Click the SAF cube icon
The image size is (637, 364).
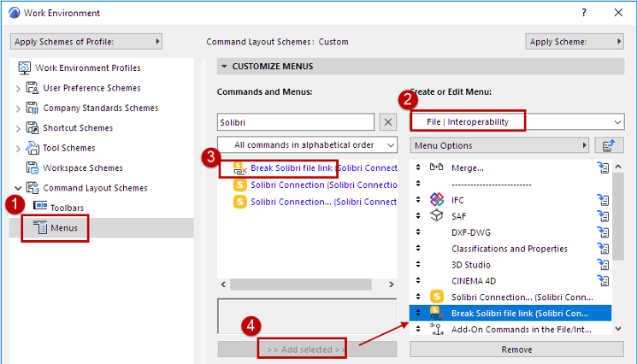437,215
